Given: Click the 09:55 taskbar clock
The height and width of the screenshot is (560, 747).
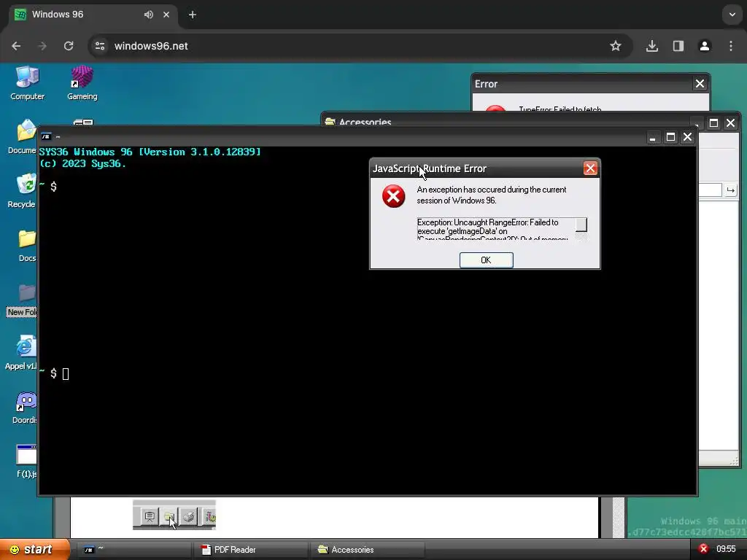Looking at the screenshot, I should pyautogui.click(x=726, y=549).
